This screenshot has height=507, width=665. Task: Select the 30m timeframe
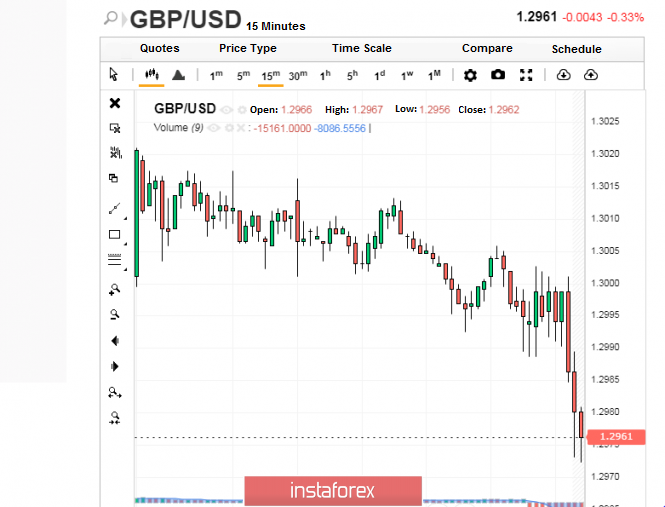click(298, 76)
